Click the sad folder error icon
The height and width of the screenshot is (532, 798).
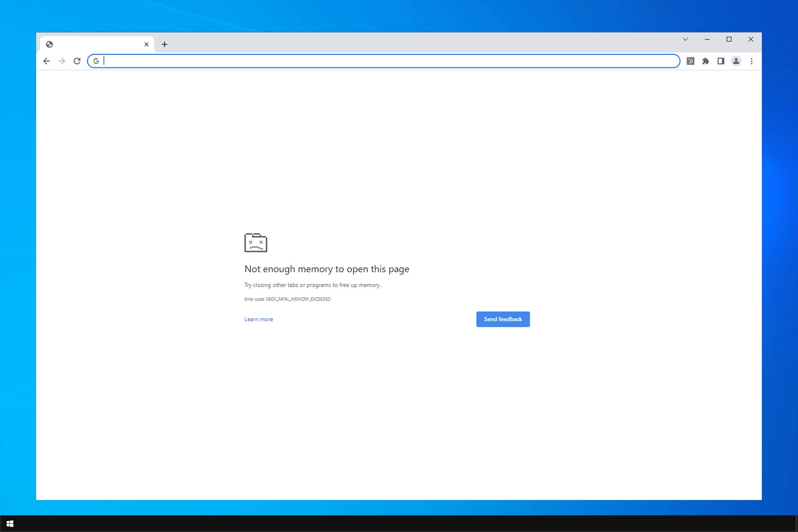click(256, 243)
